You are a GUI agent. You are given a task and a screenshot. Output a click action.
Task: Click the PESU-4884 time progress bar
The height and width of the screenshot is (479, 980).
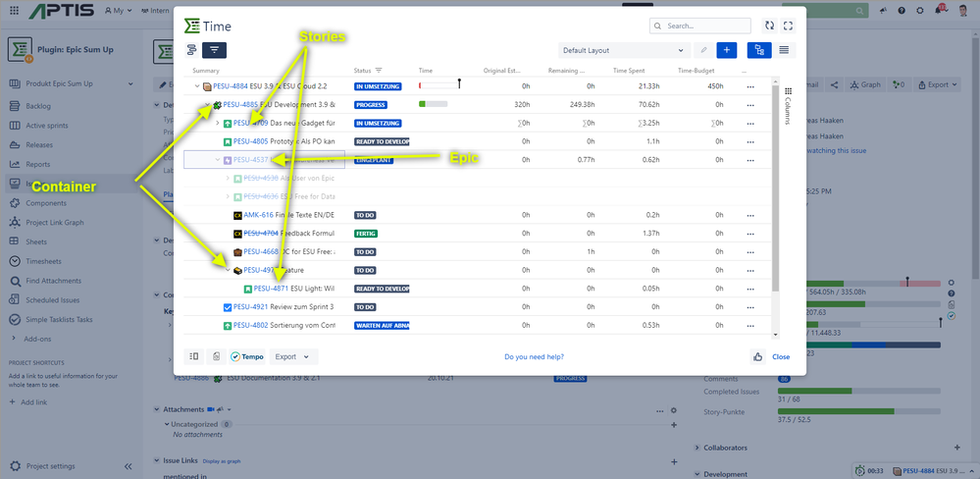coord(439,85)
